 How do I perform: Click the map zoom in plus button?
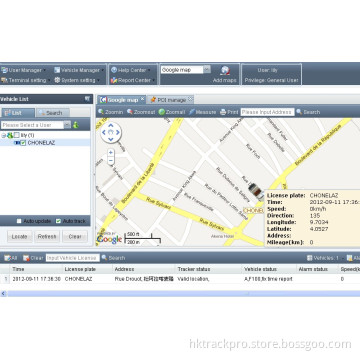point(111,152)
